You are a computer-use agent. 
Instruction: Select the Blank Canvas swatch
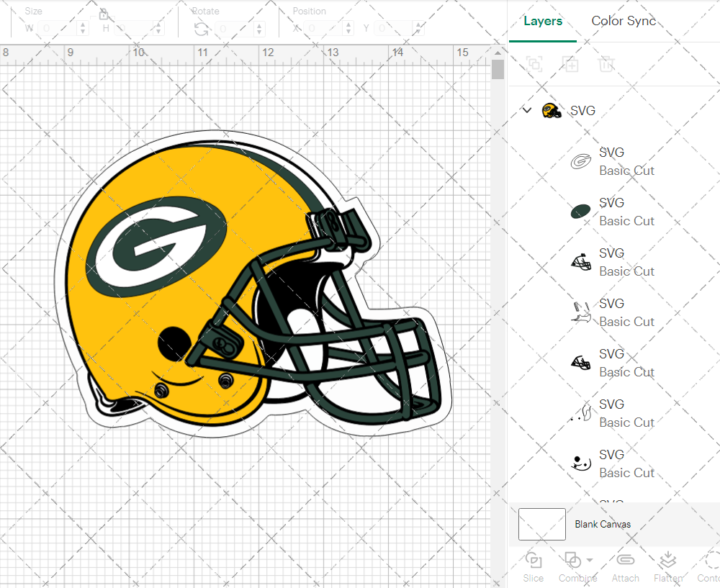coord(542,524)
